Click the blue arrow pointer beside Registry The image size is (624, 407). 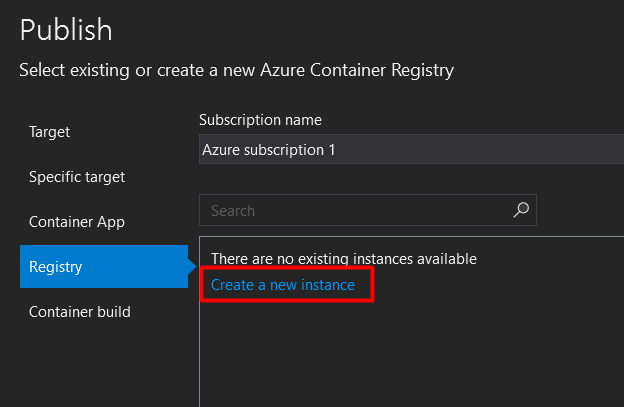[191, 266]
